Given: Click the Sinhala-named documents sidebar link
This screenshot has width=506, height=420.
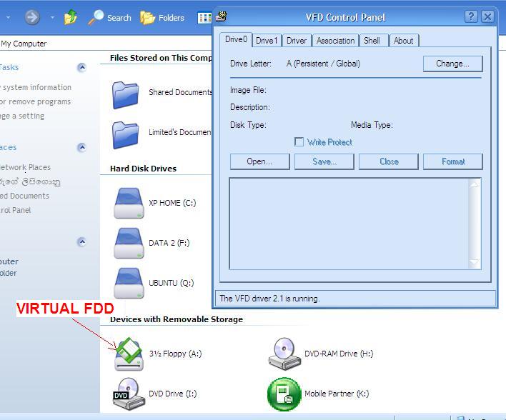Looking at the screenshot, I should point(30,181).
